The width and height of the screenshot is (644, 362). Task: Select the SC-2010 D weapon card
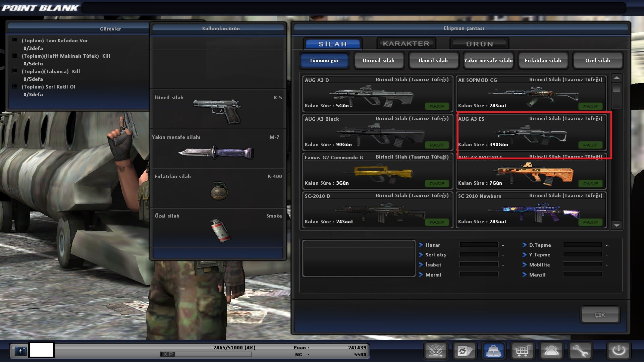coord(377,209)
